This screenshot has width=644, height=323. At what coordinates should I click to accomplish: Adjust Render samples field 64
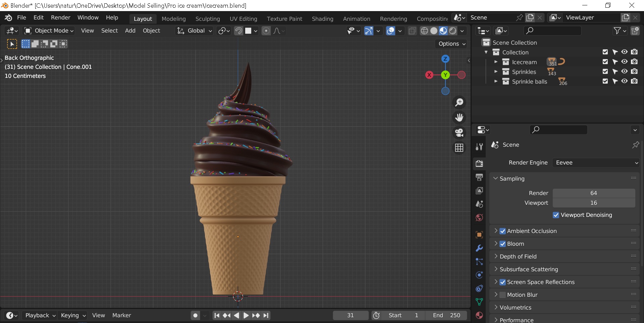click(594, 193)
